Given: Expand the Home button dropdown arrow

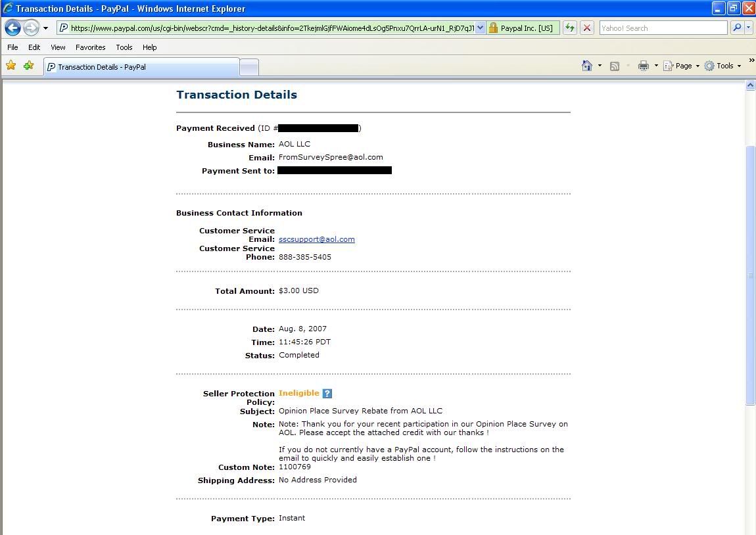Looking at the screenshot, I should (x=600, y=66).
